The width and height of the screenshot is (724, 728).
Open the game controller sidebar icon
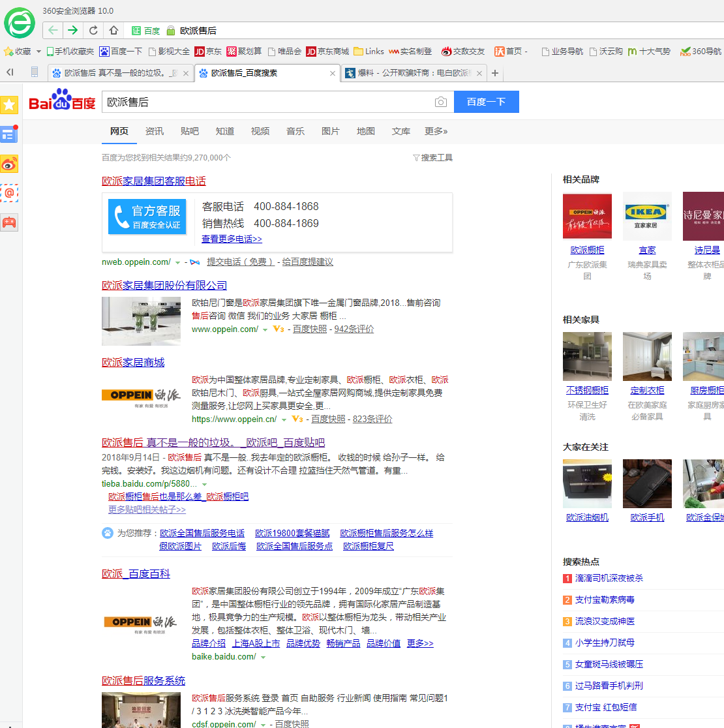[9, 222]
